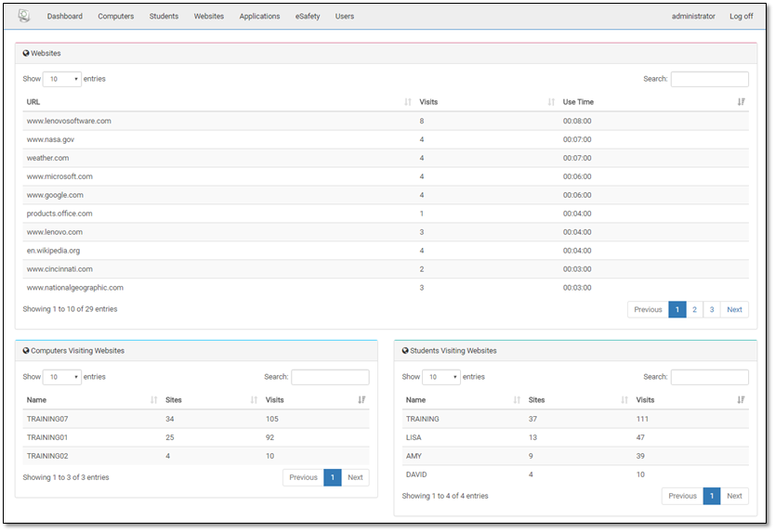
Task: Select TRAINING07 computer row
Action: point(196,419)
